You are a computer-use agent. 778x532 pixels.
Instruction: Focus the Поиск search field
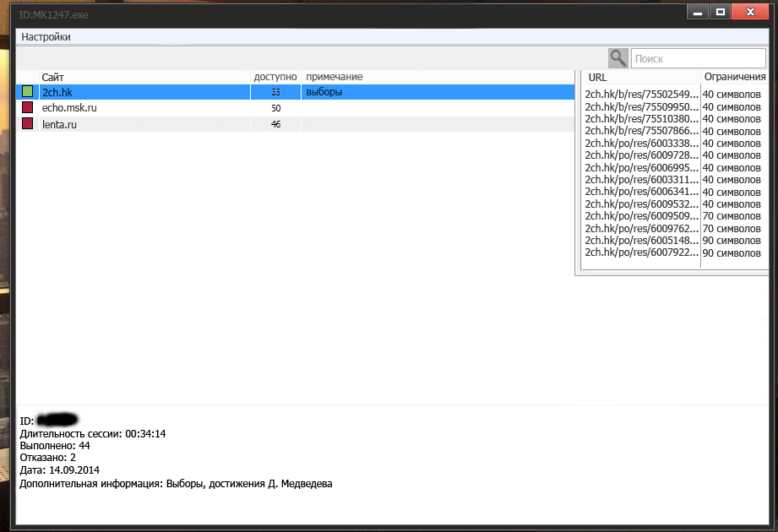[698, 58]
